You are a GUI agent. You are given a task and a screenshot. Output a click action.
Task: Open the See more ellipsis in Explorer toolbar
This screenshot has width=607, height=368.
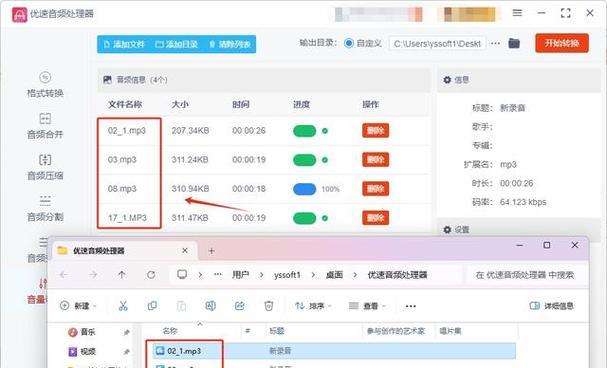click(411, 306)
